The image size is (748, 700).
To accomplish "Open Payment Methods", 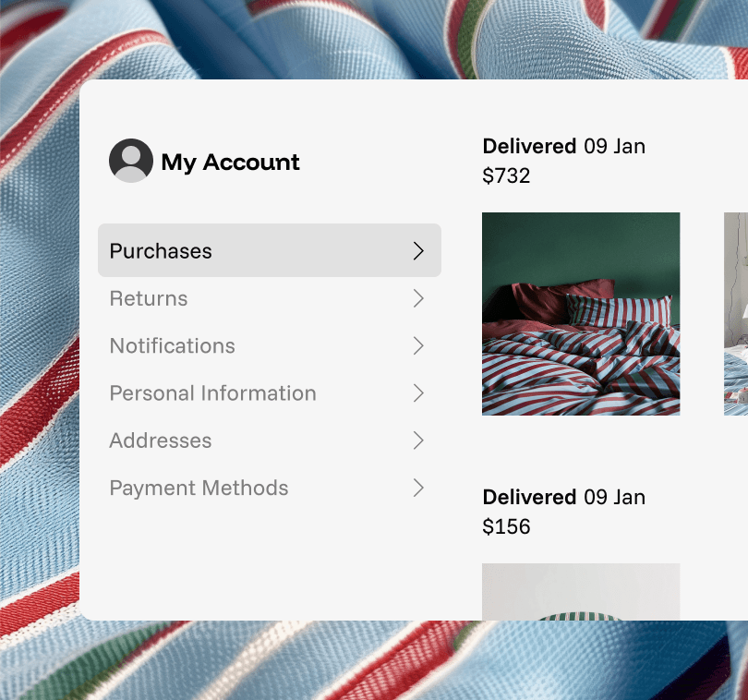I will coord(199,489).
